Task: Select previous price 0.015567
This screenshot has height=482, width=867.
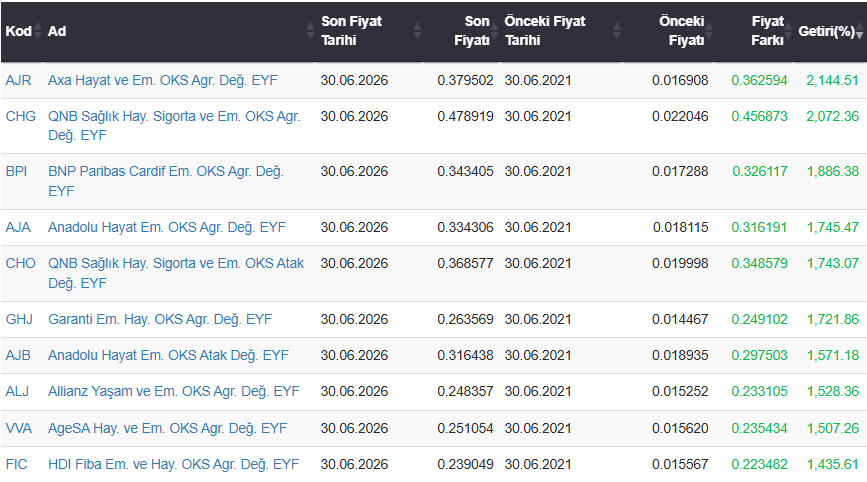Action: [x=680, y=464]
